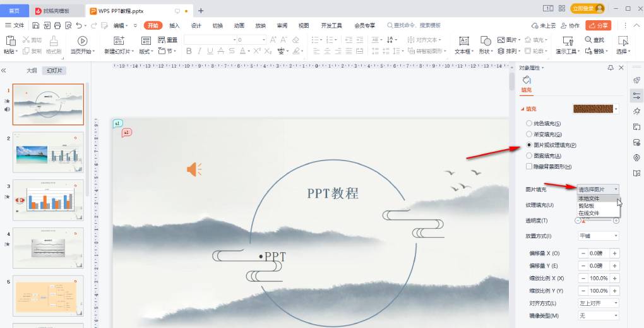
Task: Check Hide background graphics (隐藏背景图形) checkbox
Action: 529,166
